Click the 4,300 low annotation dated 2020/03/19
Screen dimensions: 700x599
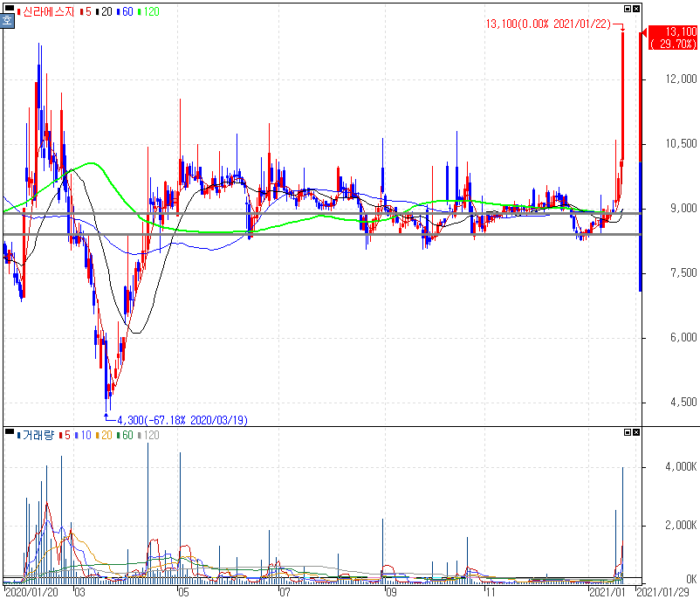(182, 420)
